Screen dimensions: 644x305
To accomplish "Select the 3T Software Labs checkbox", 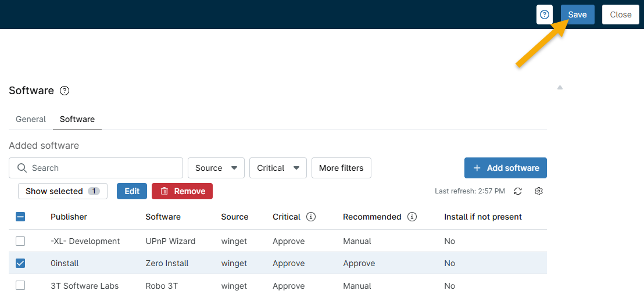I will pos(20,286).
